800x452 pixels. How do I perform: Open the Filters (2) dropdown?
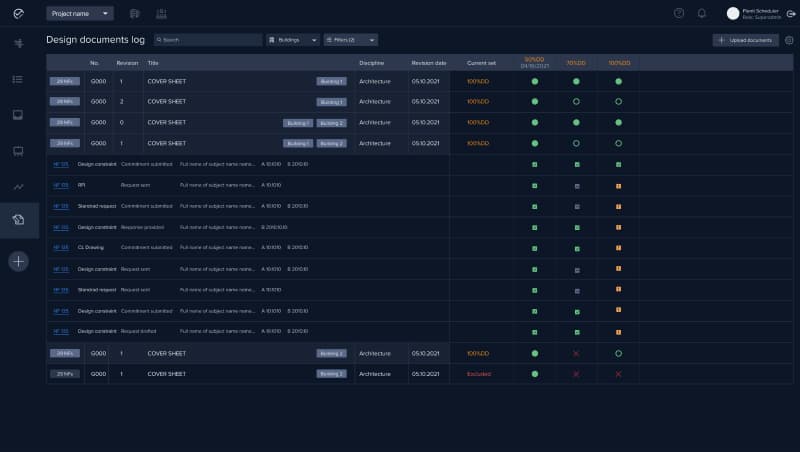click(x=350, y=40)
